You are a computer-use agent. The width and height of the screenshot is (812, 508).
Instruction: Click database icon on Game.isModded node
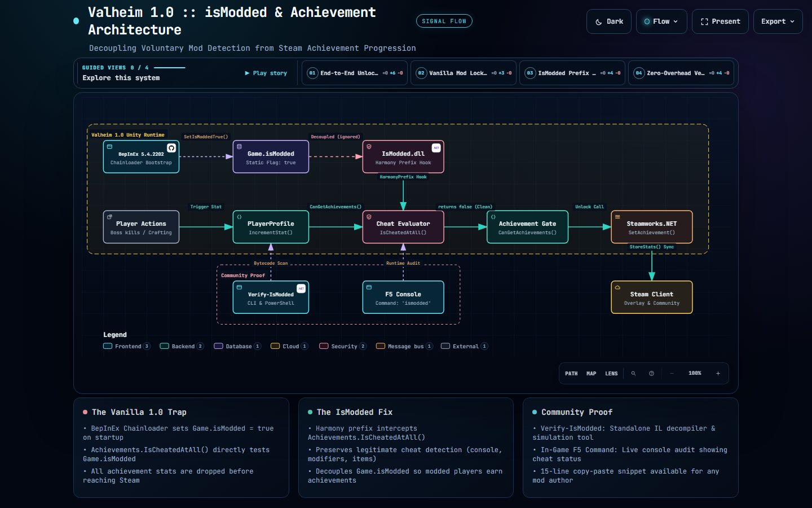click(x=239, y=147)
